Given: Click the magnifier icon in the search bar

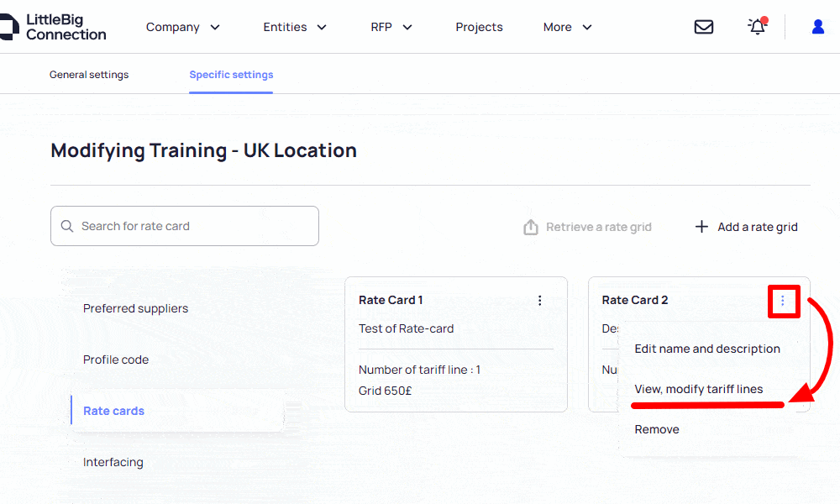Looking at the screenshot, I should click(67, 225).
